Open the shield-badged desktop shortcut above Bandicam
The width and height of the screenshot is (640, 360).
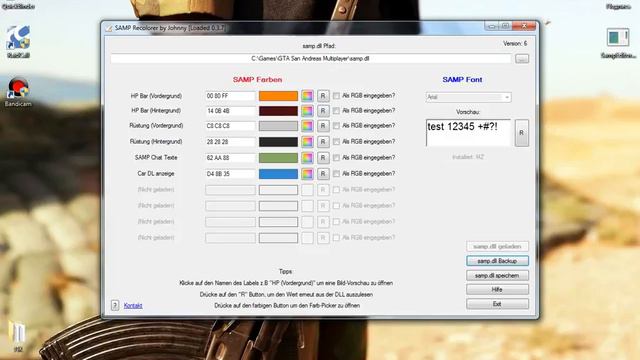click(x=18, y=41)
